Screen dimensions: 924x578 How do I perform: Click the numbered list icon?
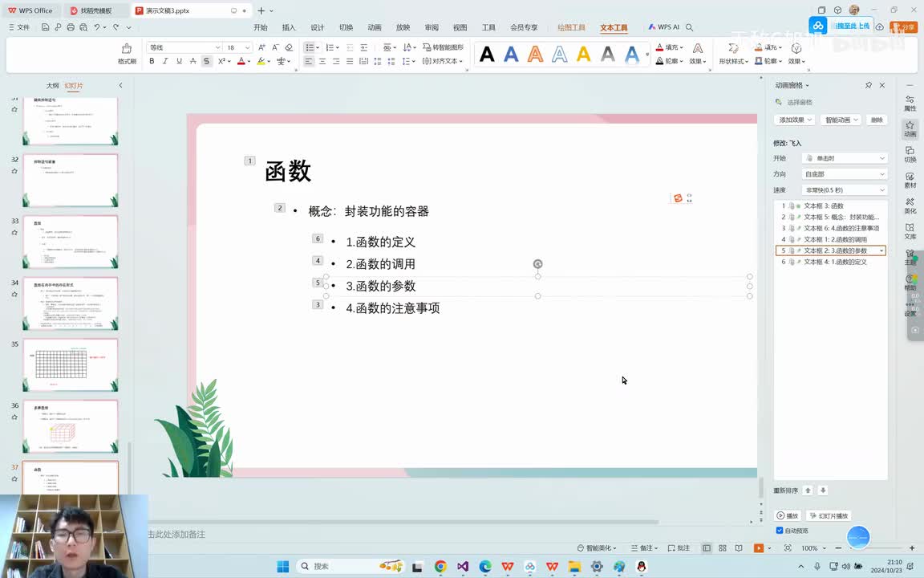tap(330, 47)
